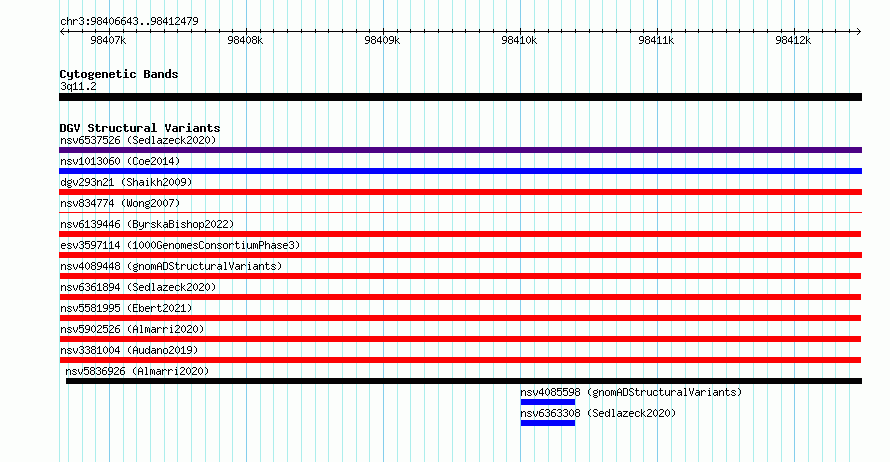Open nsv6361894 (Sedlazeck2020) variant label
890x462 pixels.
(138, 287)
